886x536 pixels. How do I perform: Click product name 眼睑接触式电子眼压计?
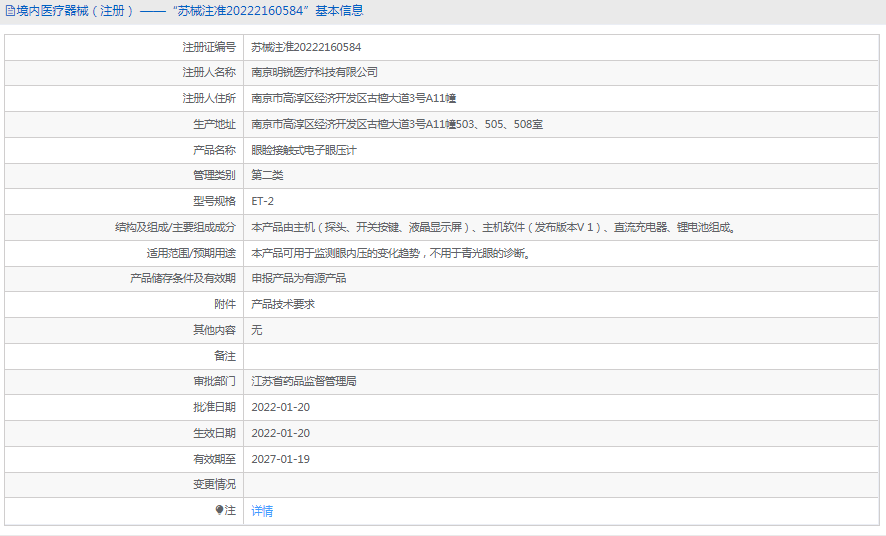pyautogui.click(x=304, y=150)
